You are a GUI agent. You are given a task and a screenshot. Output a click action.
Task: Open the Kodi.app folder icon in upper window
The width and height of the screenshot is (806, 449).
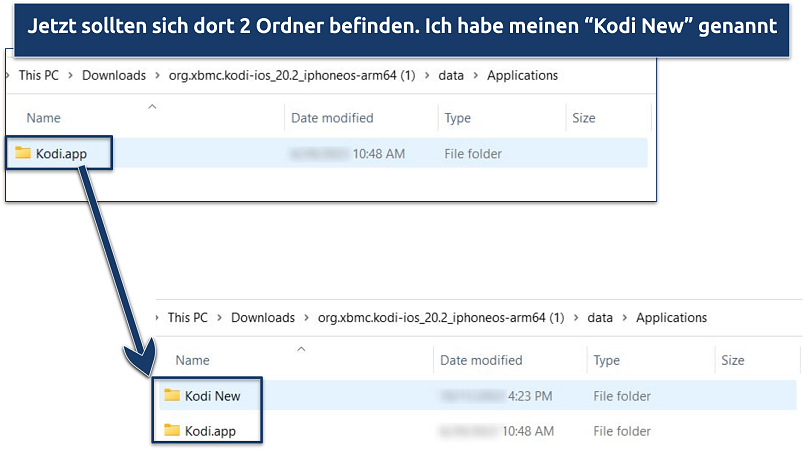click(x=23, y=152)
